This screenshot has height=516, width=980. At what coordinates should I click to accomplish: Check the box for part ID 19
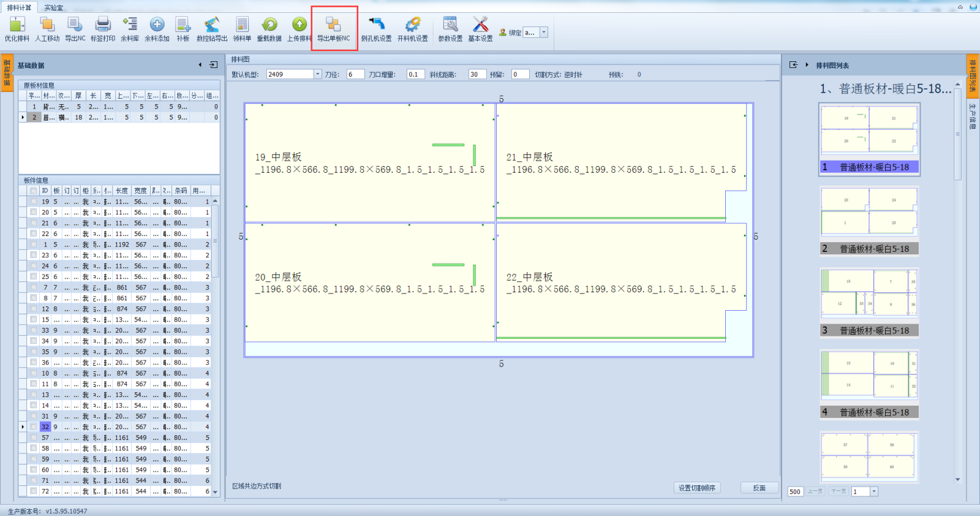(x=34, y=202)
